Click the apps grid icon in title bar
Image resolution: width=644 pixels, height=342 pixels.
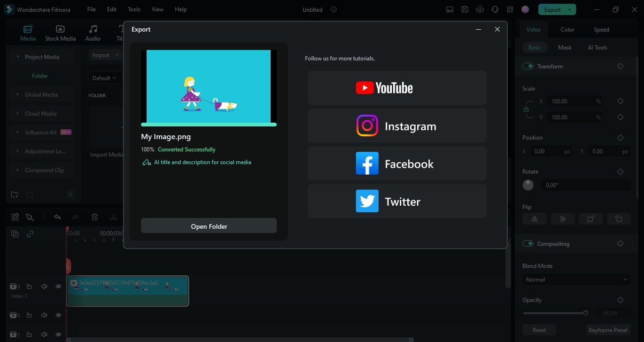tap(510, 9)
